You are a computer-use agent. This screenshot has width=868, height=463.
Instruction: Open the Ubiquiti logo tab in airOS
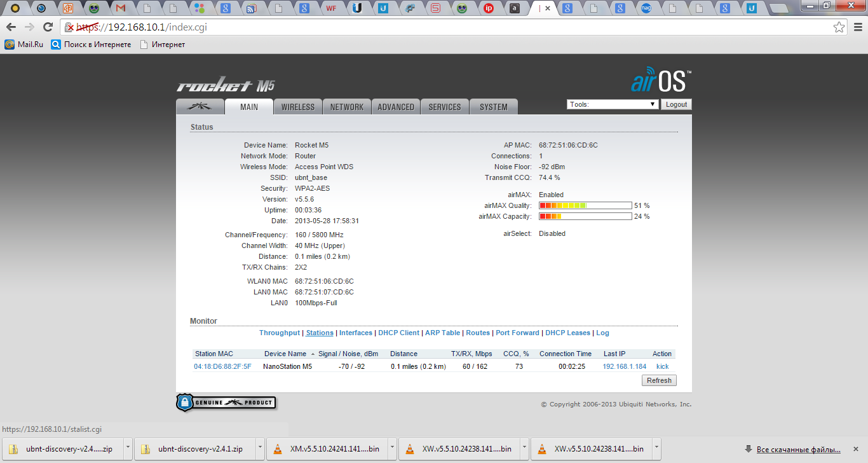pyautogui.click(x=200, y=106)
